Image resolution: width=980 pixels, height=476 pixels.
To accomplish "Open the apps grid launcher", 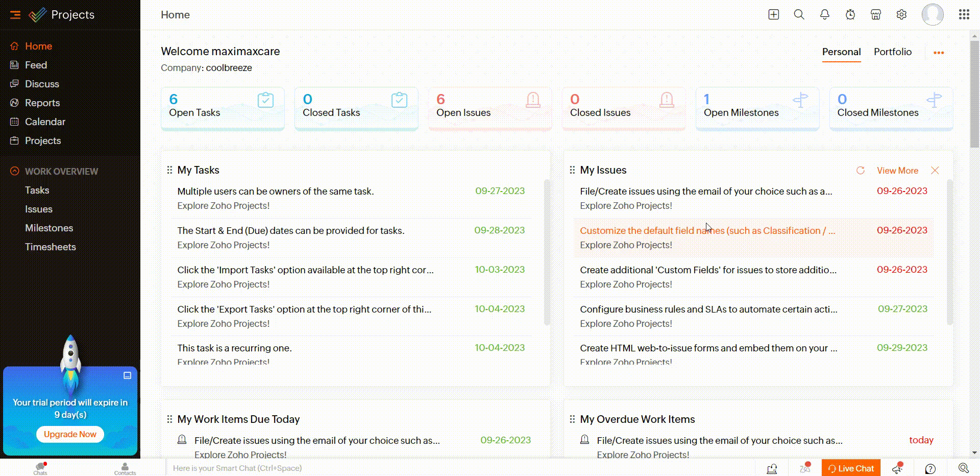I will click(x=964, y=14).
